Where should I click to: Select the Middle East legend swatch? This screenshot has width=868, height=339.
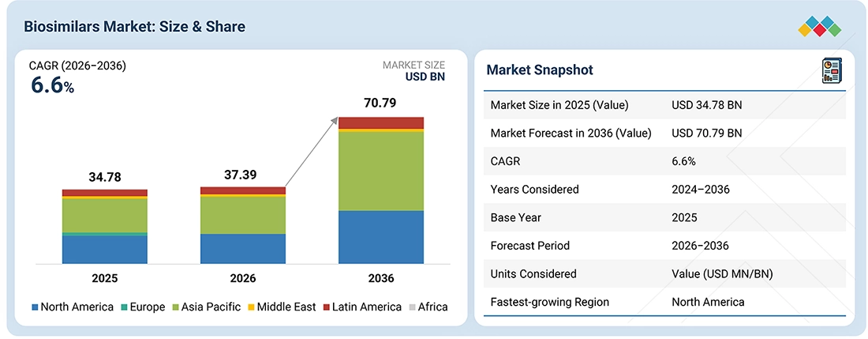250,307
